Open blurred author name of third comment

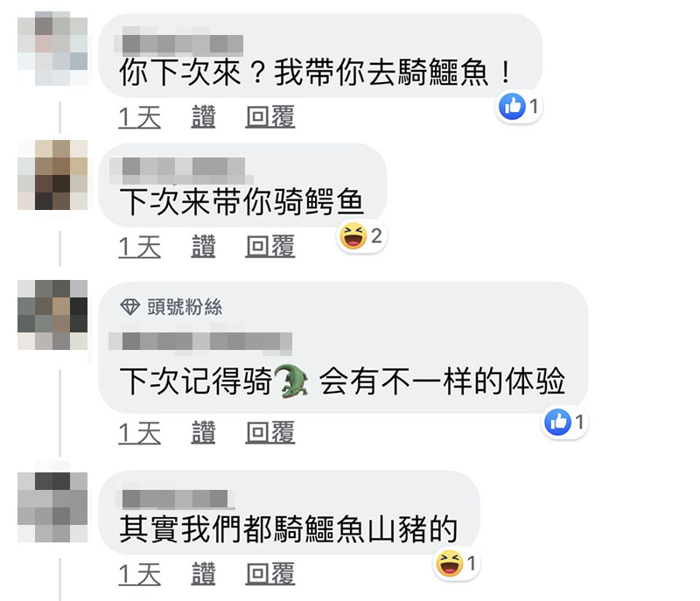[x=200, y=342]
